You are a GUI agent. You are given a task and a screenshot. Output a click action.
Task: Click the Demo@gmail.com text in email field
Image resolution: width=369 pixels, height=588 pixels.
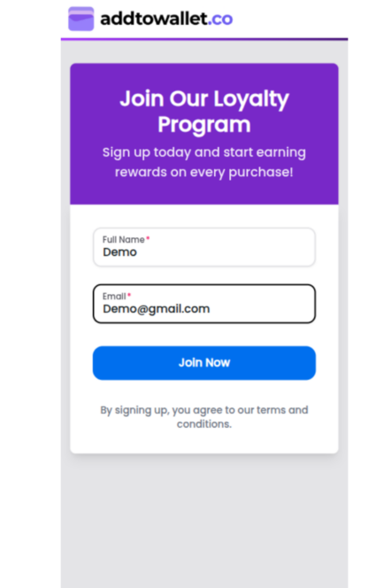click(x=157, y=309)
